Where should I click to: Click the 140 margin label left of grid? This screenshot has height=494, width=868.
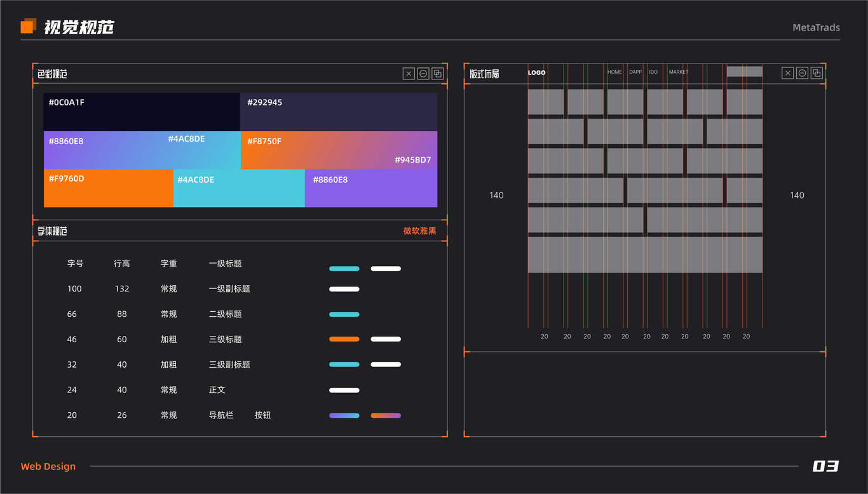pyautogui.click(x=496, y=196)
